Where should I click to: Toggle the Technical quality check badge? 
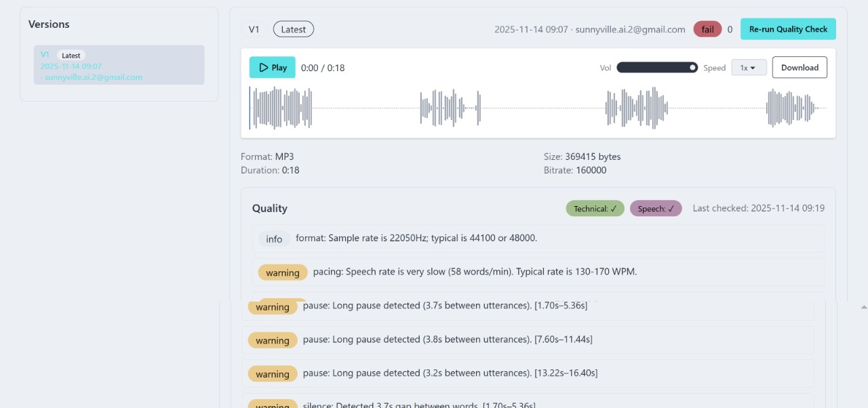595,208
